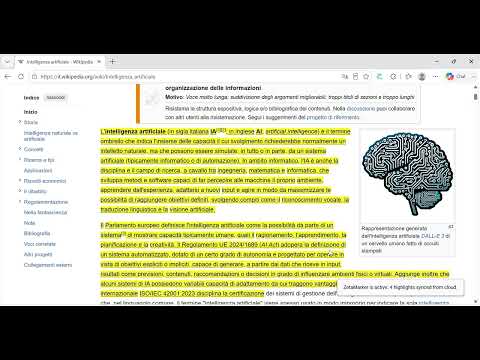Click ZoteMarker 'highlights synced from cloud' notification
Image resolution: width=480 pixels, height=360 pixels.
(x=400, y=287)
